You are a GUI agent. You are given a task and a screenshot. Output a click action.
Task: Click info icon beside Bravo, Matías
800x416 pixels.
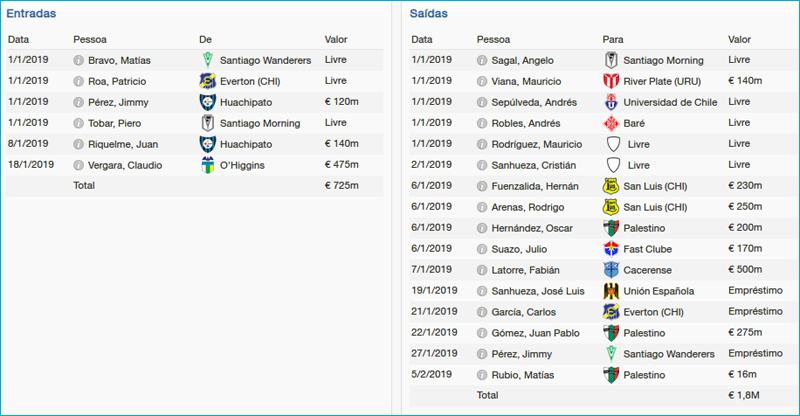point(79,60)
